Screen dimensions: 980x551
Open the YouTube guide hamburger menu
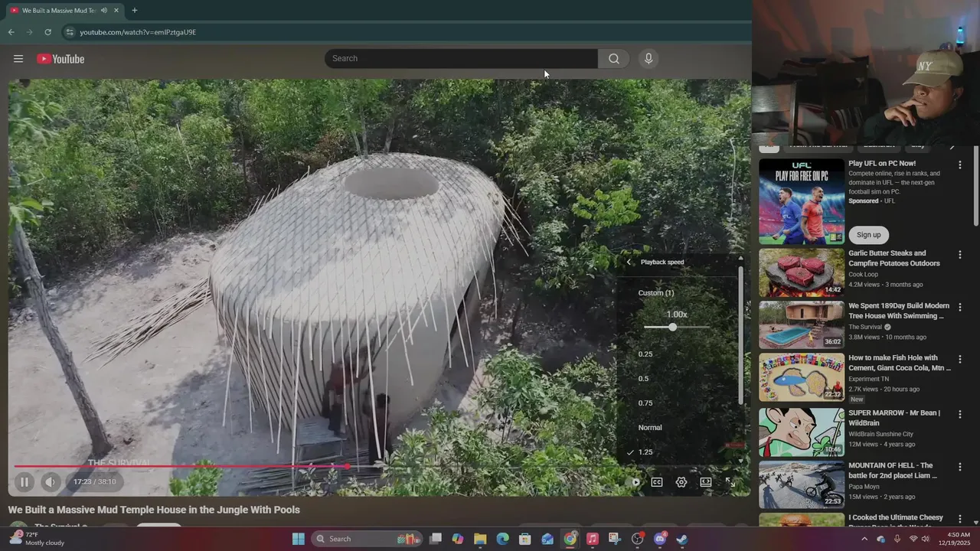18,59
